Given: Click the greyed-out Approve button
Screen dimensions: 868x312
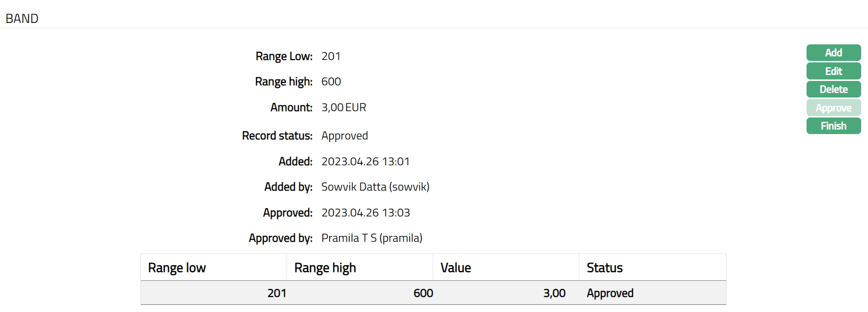Looking at the screenshot, I should coord(833,108).
